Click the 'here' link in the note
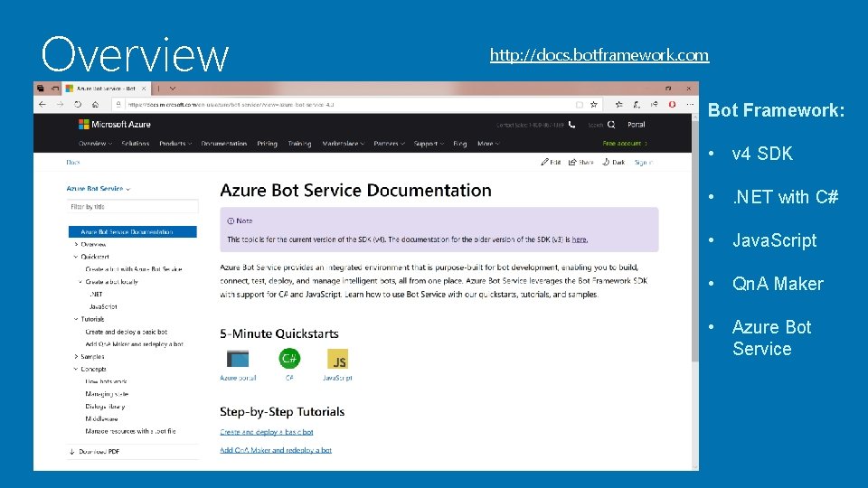This screenshot has width=868, height=488. [580, 239]
